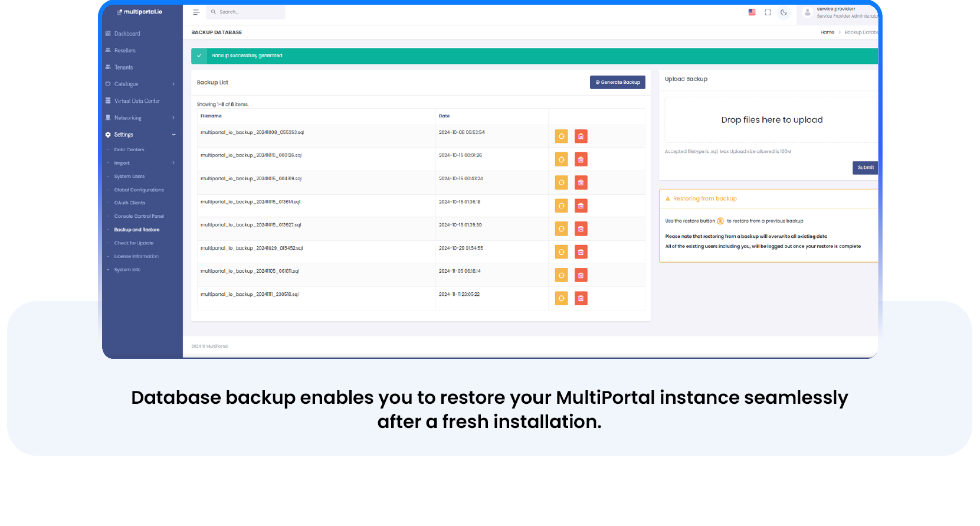Image resolution: width=980 pixels, height=526 pixels.
Task: Click filename multiportal_io_backup_20241029_015452.sql
Action: [x=251, y=249]
